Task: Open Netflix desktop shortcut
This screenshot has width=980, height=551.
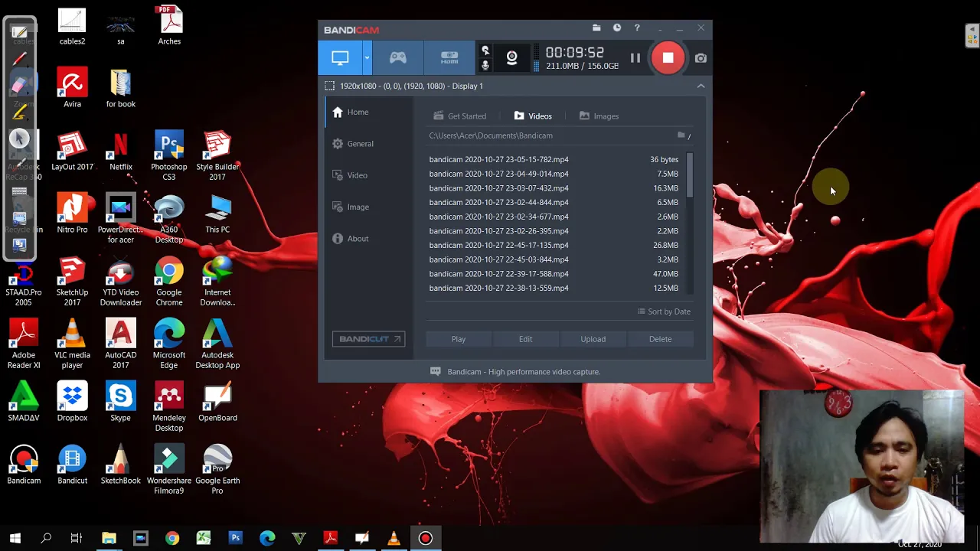Action: 120,152
